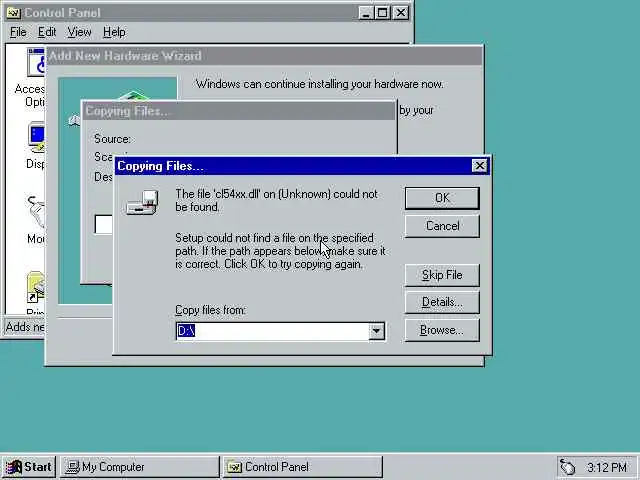Open Details about the copy error
Viewport: 640px width, 480px height.
[442, 302]
